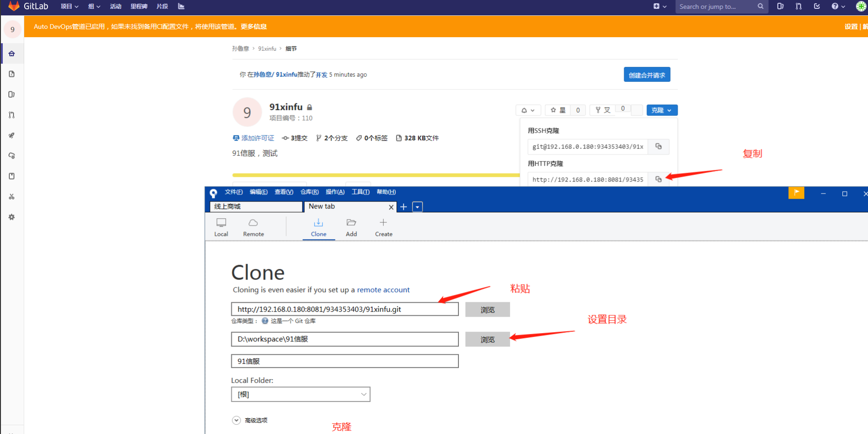Copy the HTTP clone URL with the copy icon
Screen dimensions: 868x434
[658, 179]
